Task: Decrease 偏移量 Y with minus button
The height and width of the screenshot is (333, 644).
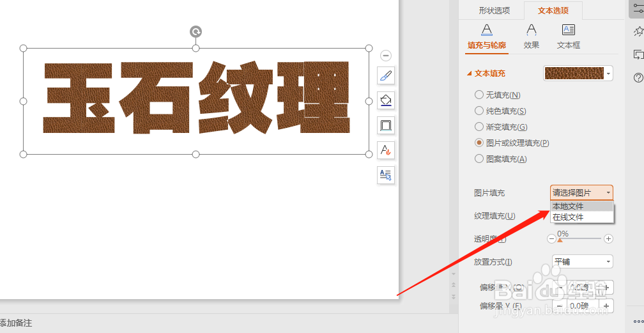Action: 560,306
